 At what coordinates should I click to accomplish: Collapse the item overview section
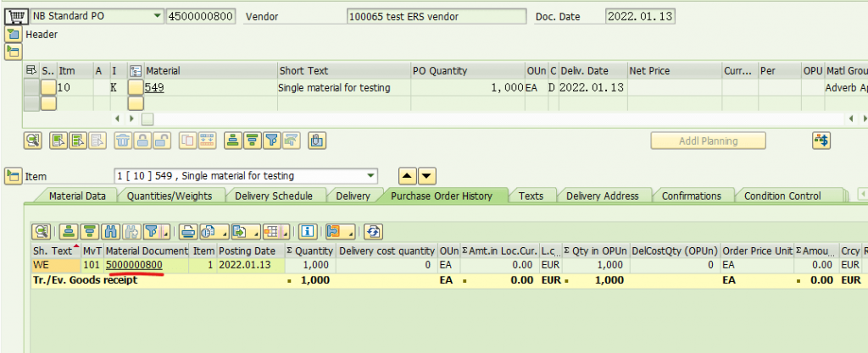tap(14, 52)
